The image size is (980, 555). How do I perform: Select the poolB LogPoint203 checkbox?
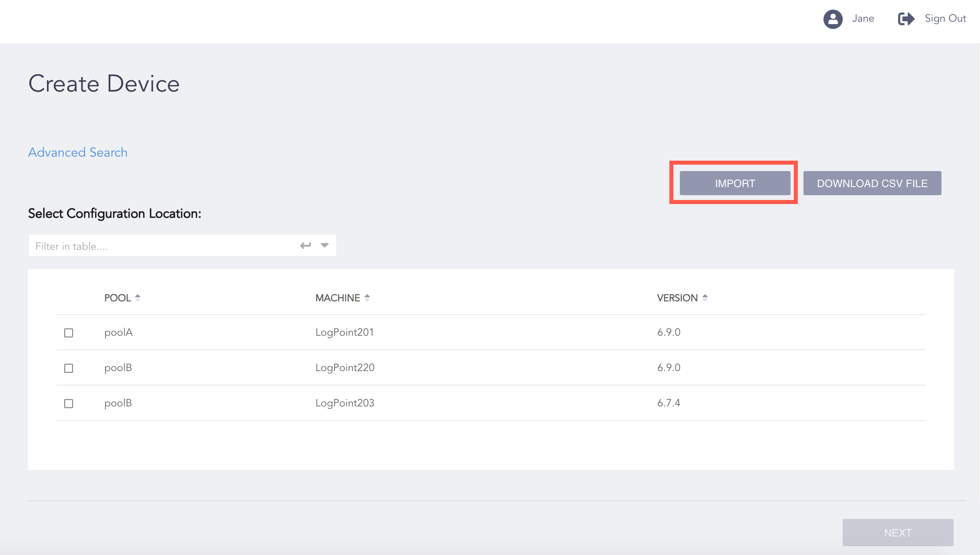coord(69,404)
